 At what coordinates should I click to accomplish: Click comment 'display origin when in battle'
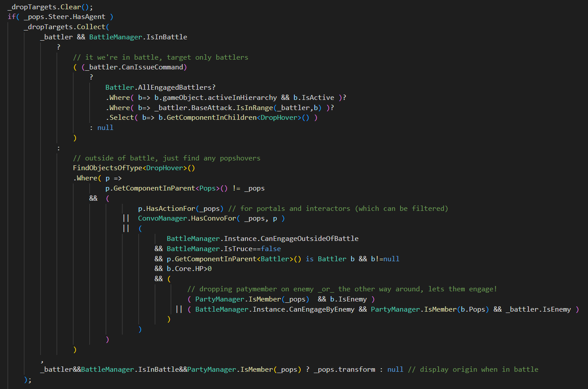[473, 369]
